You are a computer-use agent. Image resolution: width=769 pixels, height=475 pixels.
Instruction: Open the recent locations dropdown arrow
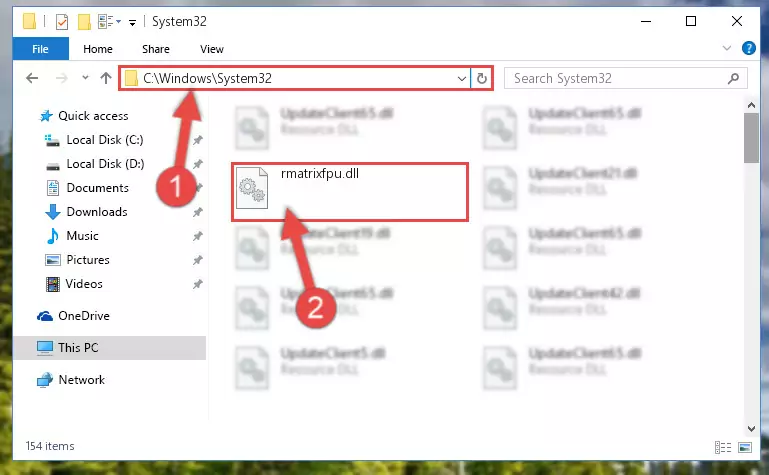pyautogui.click(x=85, y=77)
